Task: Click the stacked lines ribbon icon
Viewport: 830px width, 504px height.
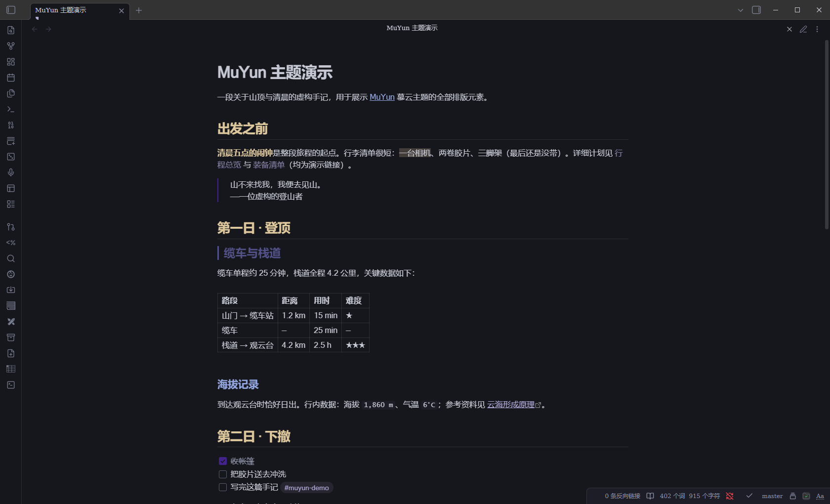Action: pos(11,306)
